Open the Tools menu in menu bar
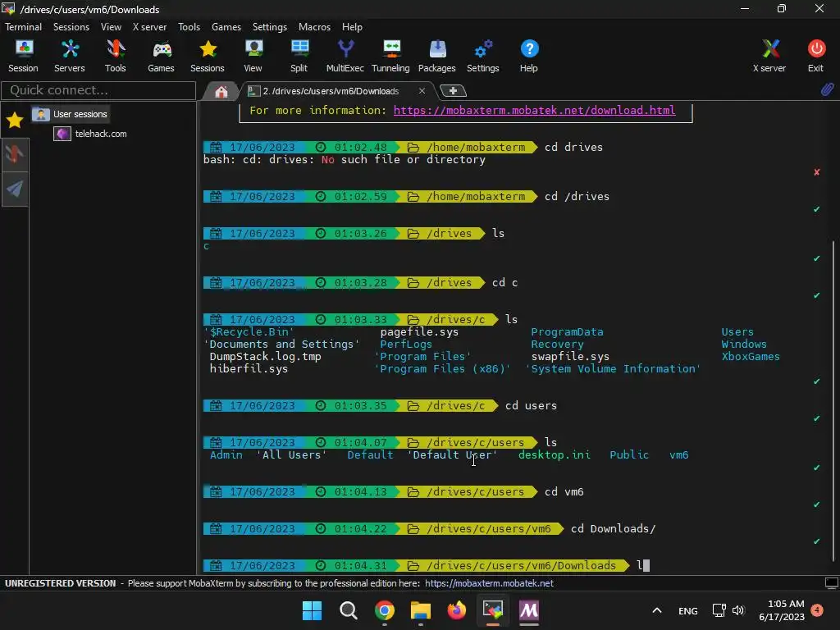 pyautogui.click(x=189, y=27)
